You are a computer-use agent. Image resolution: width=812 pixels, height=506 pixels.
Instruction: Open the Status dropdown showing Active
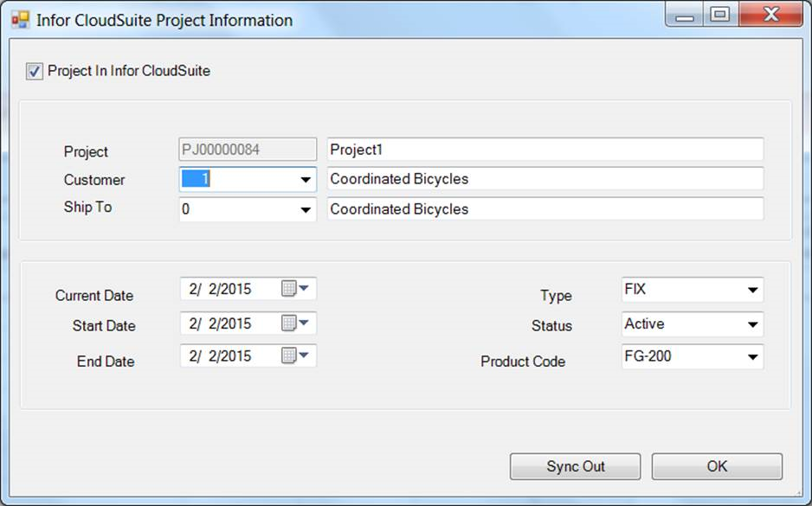pyautogui.click(x=753, y=325)
